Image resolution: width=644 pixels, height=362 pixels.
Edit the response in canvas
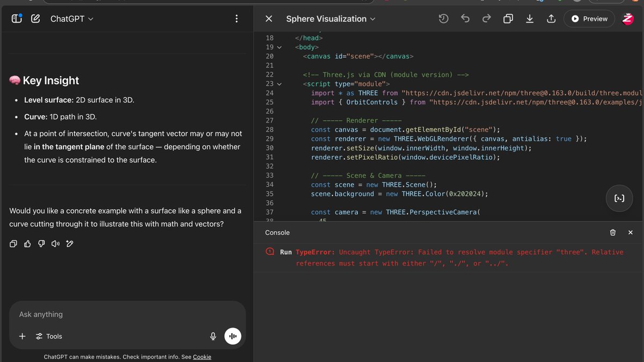pyautogui.click(x=69, y=244)
